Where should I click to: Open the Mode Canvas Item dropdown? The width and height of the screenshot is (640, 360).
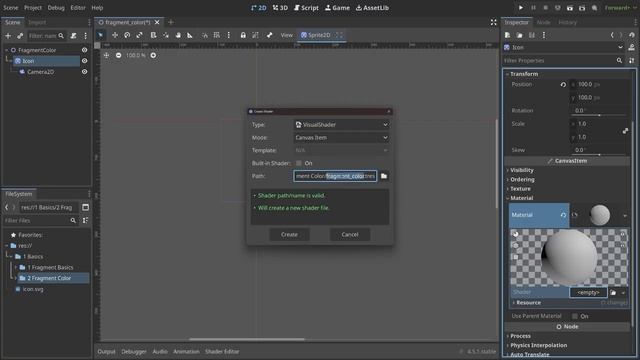(x=341, y=138)
